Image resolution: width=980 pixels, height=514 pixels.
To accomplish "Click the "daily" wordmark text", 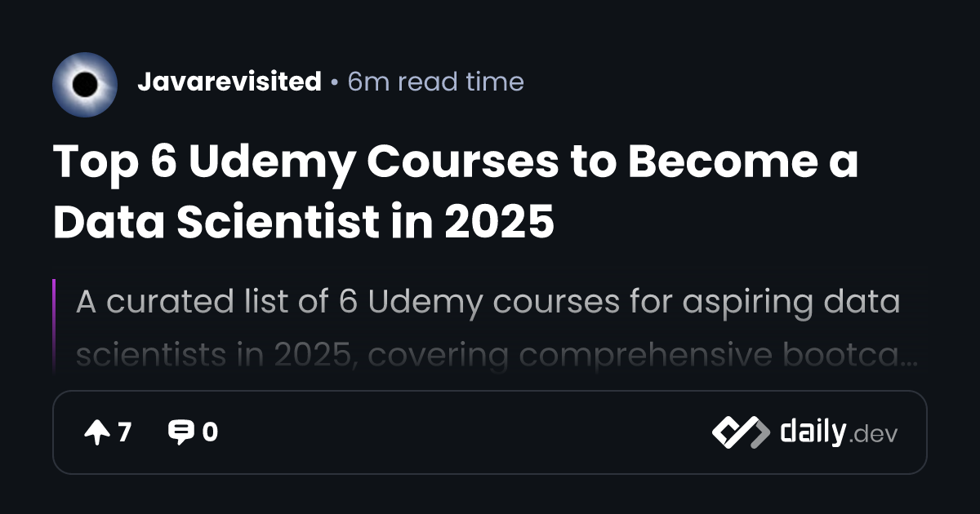I will tap(813, 432).
